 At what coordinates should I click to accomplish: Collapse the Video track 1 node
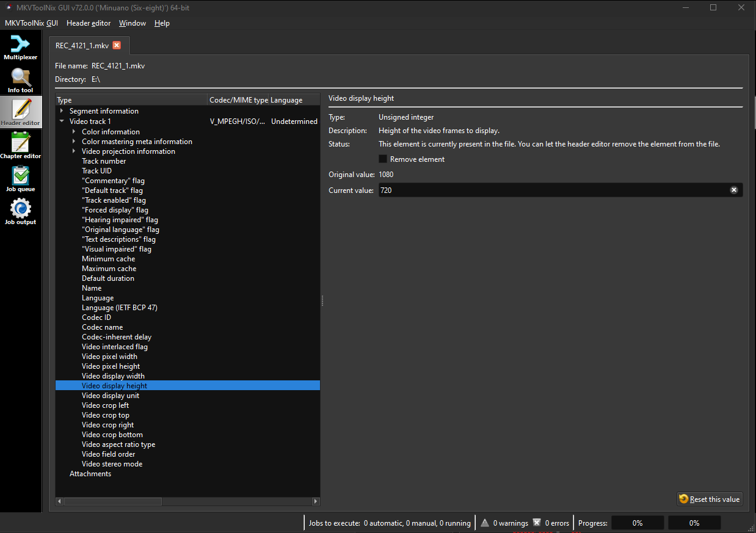(62, 121)
